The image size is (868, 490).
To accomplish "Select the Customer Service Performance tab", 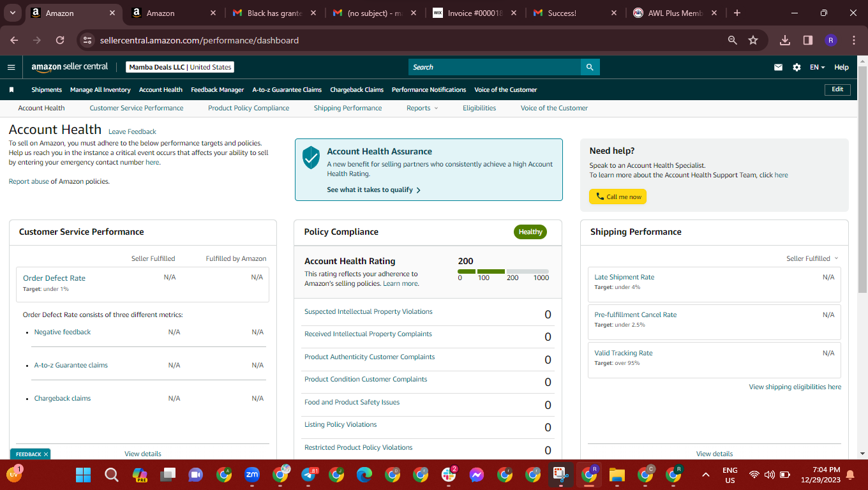I will click(137, 108).
